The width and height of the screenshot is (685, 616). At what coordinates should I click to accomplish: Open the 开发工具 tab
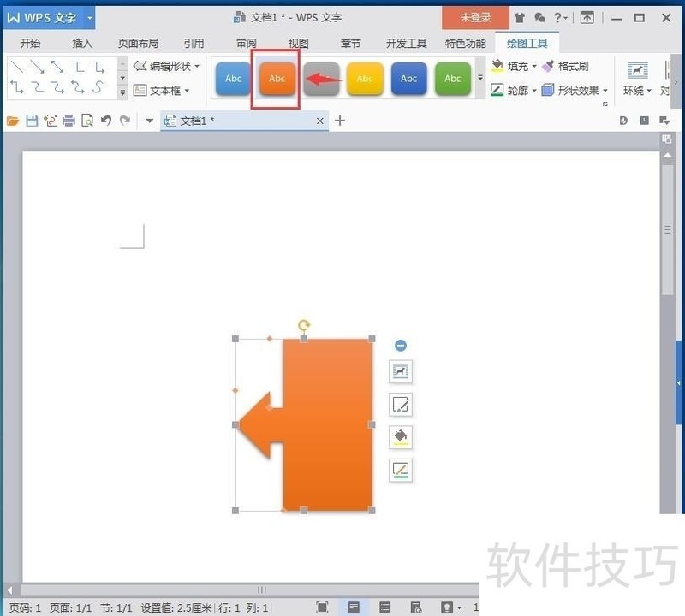click(x=406, y=44)
